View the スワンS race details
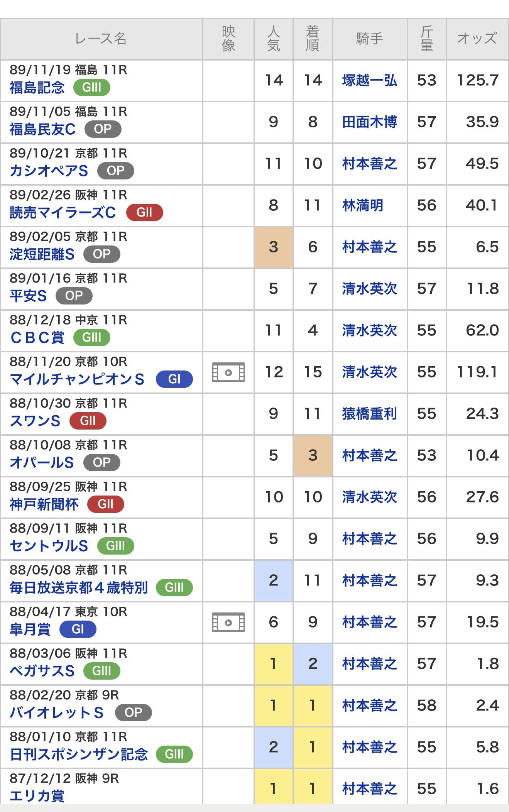Screen dimensions: 509x812 (x=35, y=421)
